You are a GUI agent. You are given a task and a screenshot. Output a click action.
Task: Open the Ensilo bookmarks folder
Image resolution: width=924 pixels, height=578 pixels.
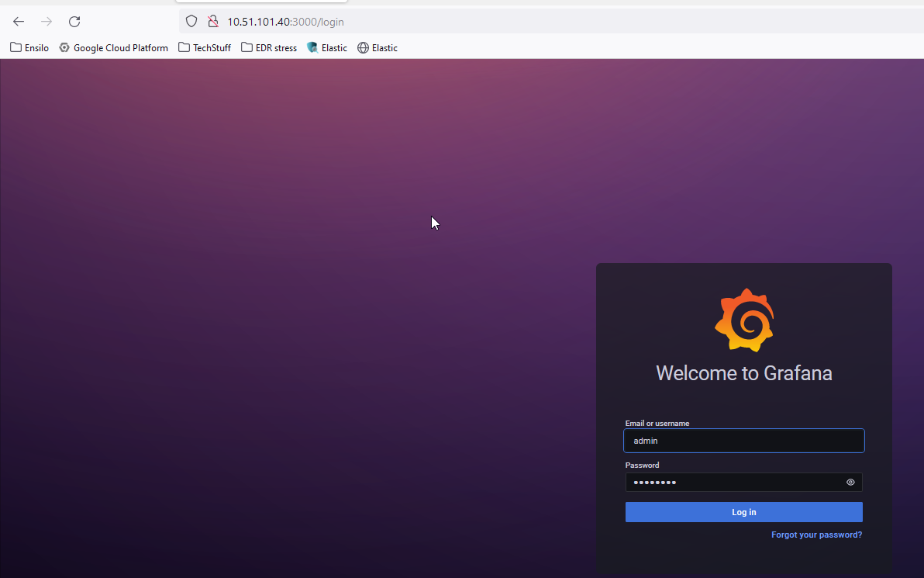pos(29,48)
